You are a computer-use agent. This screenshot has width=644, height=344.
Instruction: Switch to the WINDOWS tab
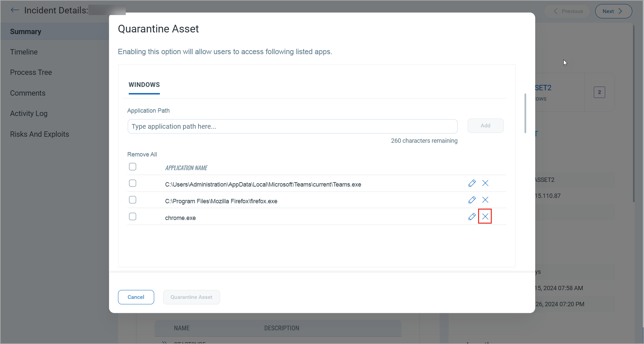[144, 85]
